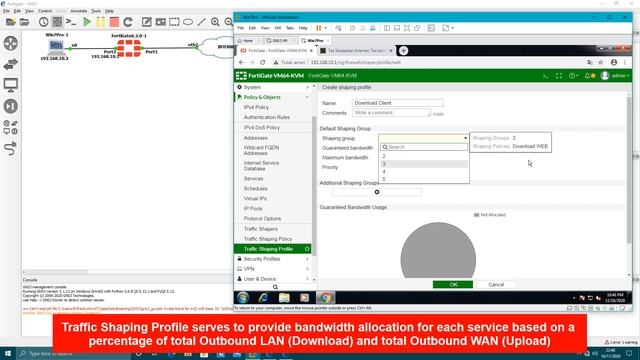Image resolution: width=640 pixels, height=360 pixels.
Task: Open a new Chrome tab with plus button
Action: tap(403, 50)
